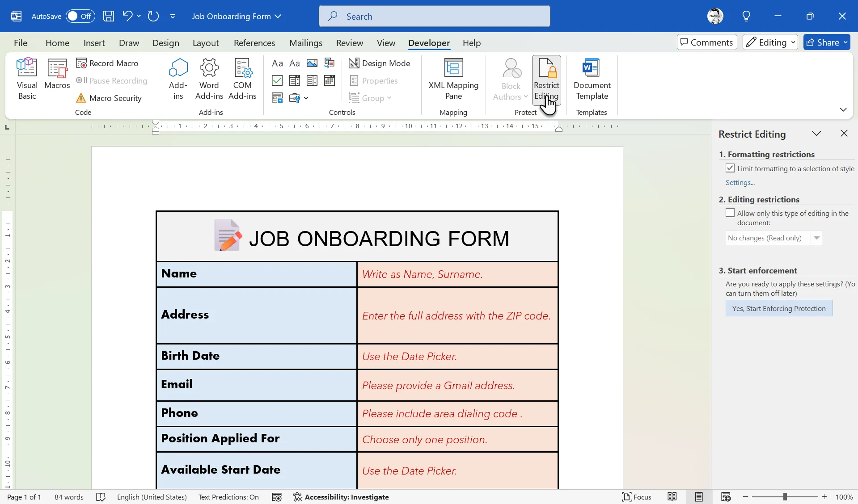Open the Job Onboarding Form title dropdown

pyautogui.click(x=279, y=16)
